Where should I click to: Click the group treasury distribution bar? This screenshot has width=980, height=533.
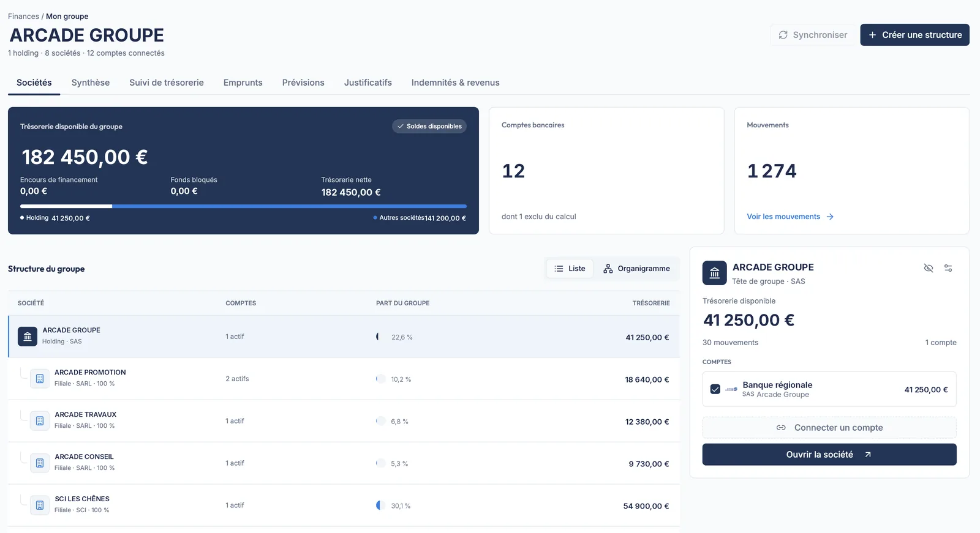(243, 206)
